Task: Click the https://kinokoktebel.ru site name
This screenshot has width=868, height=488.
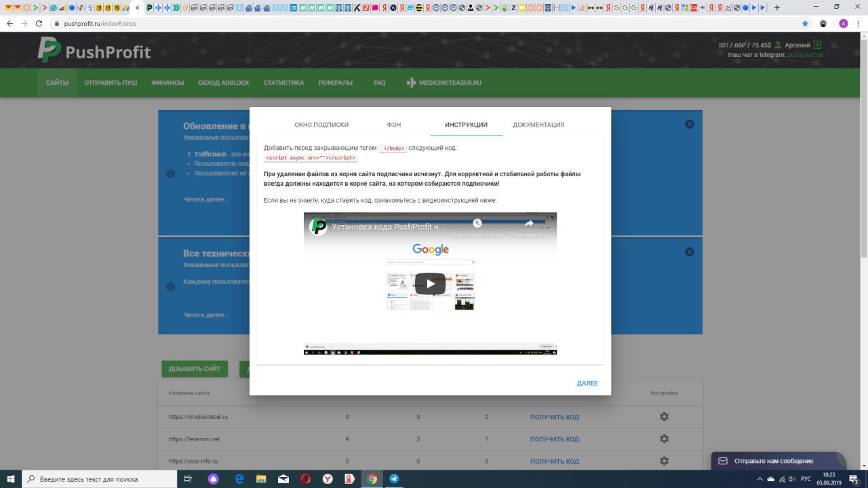Action: tap(198, 417)
